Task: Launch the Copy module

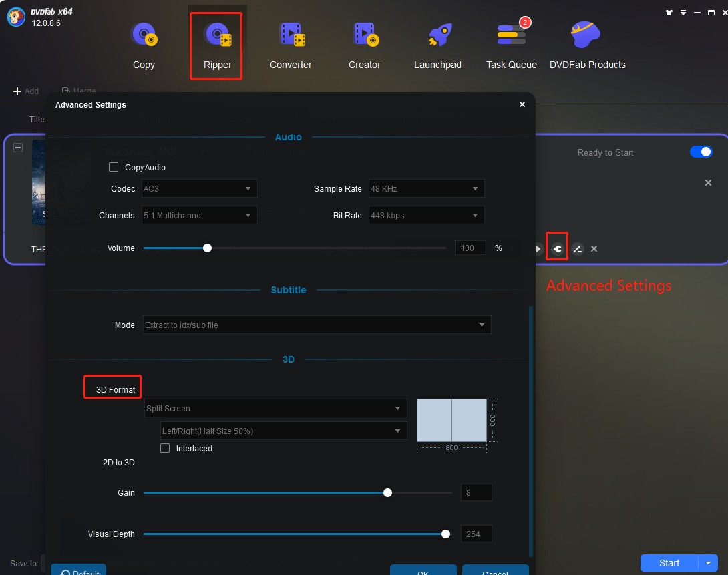Action: 143,43
